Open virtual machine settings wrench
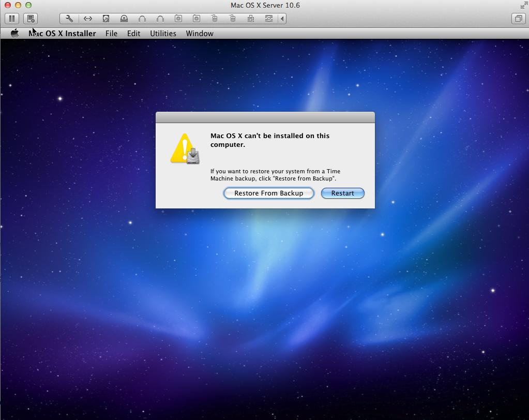The image size is (529, 420). (x=69, y=19)
